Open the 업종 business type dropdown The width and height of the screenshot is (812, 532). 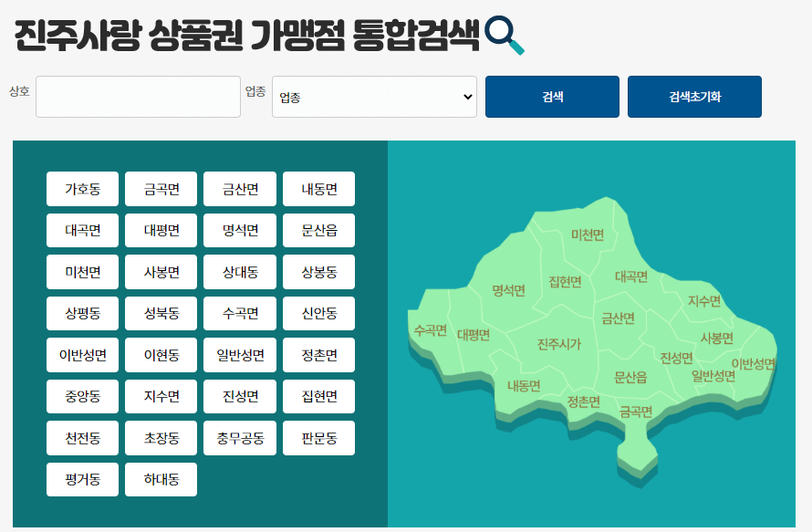click(374, 96)
